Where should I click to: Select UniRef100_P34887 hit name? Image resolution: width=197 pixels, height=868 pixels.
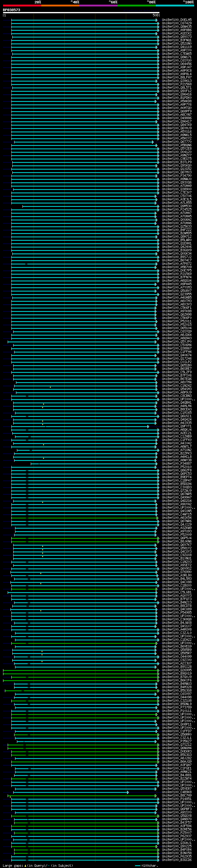pyautogui.click(x=177, y=463)
